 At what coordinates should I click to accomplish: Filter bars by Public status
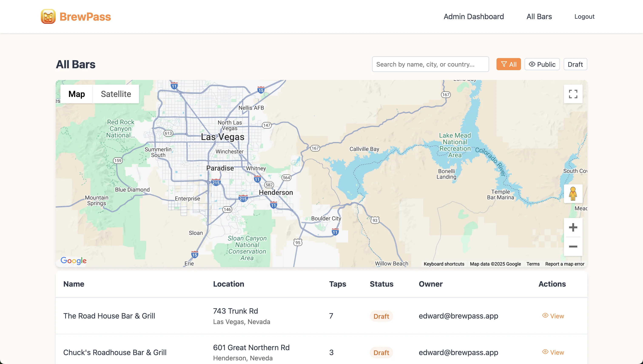(x=542, y=64)
